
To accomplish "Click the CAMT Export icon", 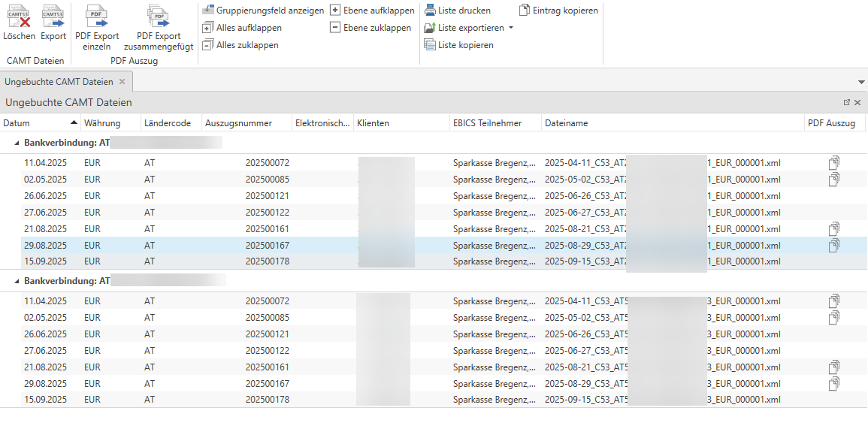I will (x=53, y=17).
